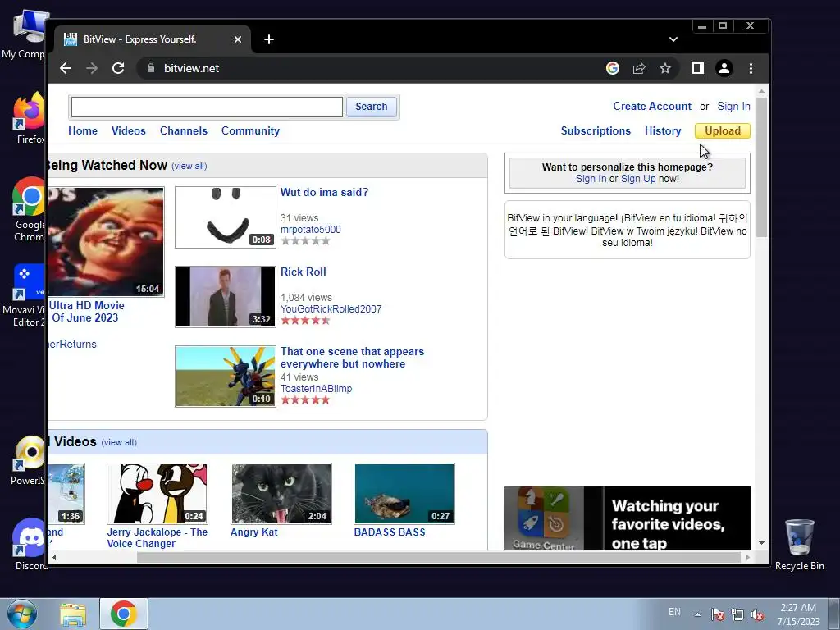Open the Wut do ima said thumbnail

225,217
